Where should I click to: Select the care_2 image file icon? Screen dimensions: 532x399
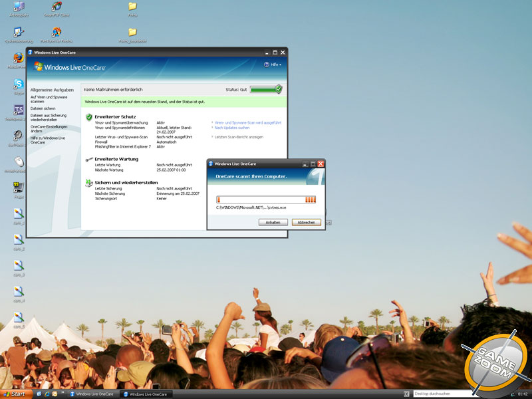tap(19, 242)
